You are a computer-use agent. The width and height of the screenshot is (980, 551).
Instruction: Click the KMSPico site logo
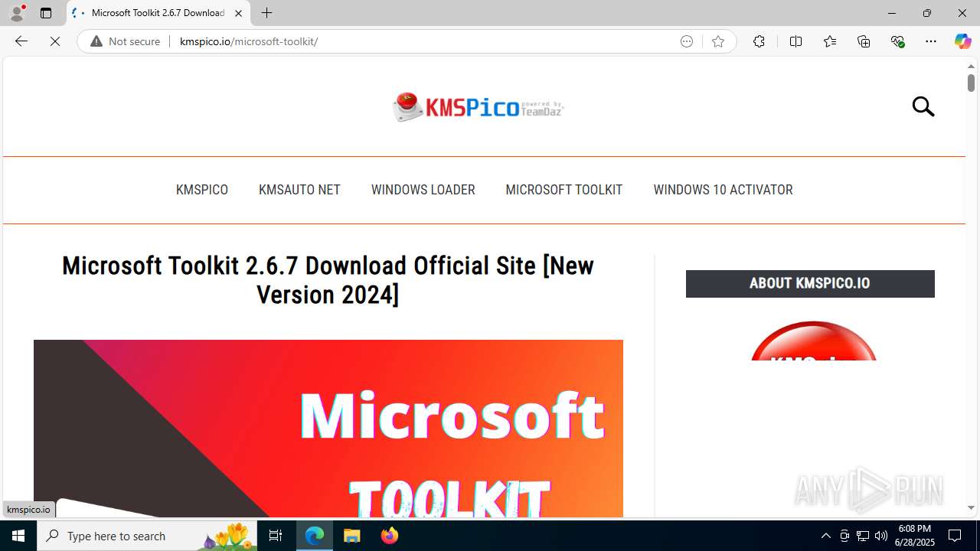[479, 107]
